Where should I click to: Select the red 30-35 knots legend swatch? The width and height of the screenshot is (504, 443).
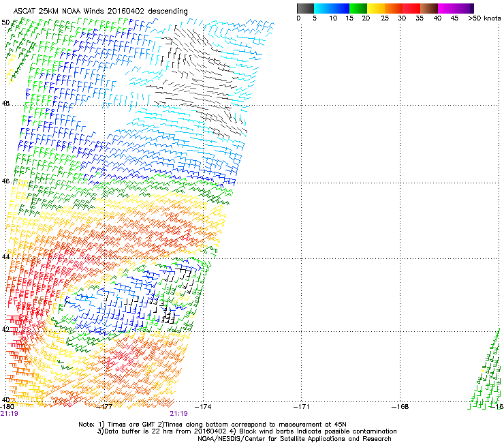coord(411,8)
